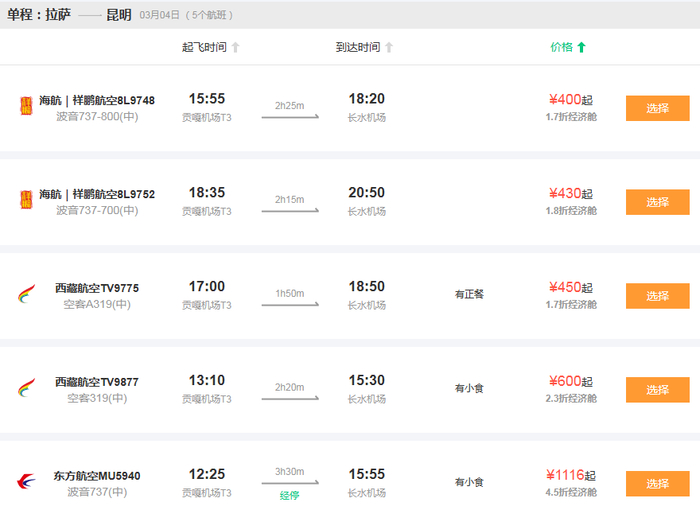Image resolution: width=700 pixels, height=522 pixels.
Task: Select the ¥430 flight 8L9752
Action: tap(657, 202)
